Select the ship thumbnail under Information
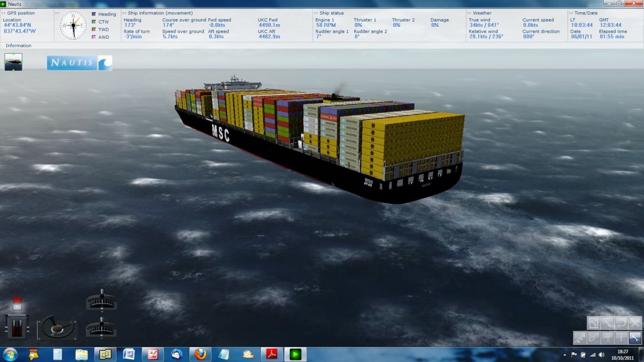The height and width of the screenshot is (362, 644). pos(13,62)
